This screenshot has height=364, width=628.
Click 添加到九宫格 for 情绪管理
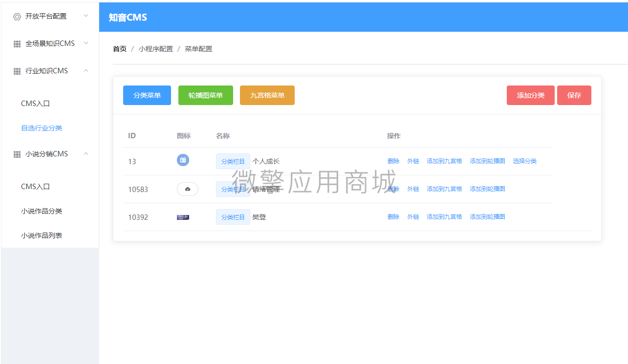(x=444, y=189)
